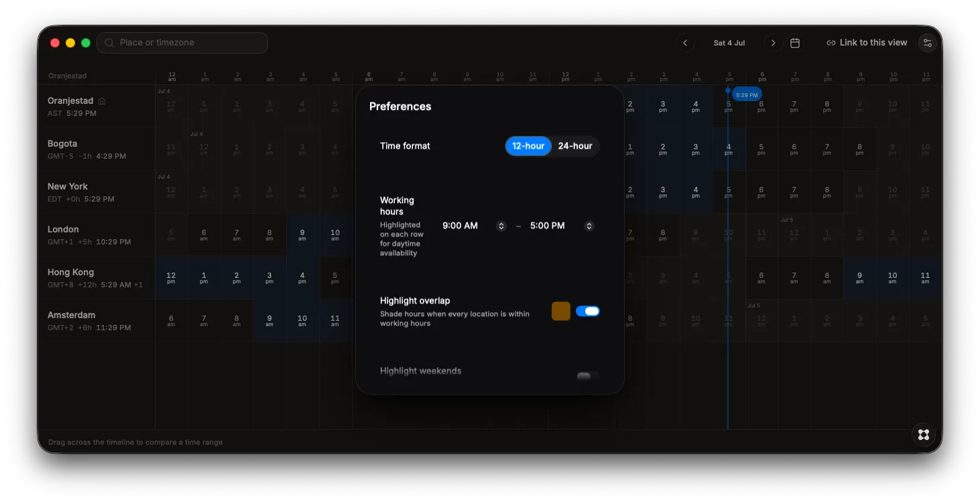This screenshot has height=503, width=980.
Task: Click the 6 am cell in London row
Action: pyautogui.click(x=204, y=235)
